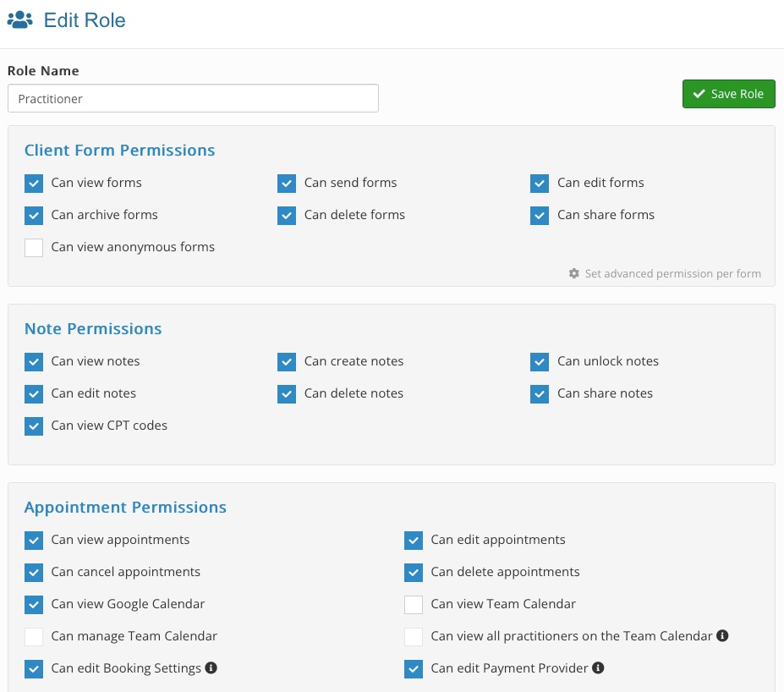Uncheck Can view CPT codes
The width and height of the screenshot is (784, 692).
click(34, 426)
